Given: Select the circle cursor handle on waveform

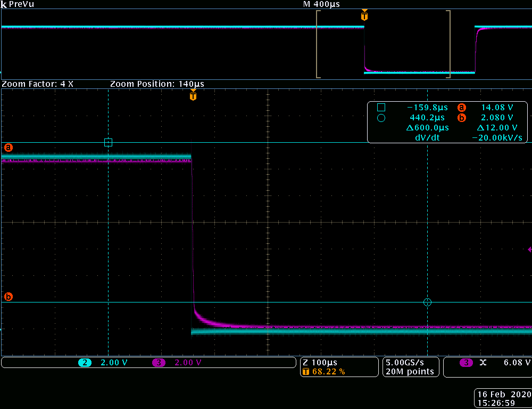Looking at the screenshot, I should pos(427,302).
